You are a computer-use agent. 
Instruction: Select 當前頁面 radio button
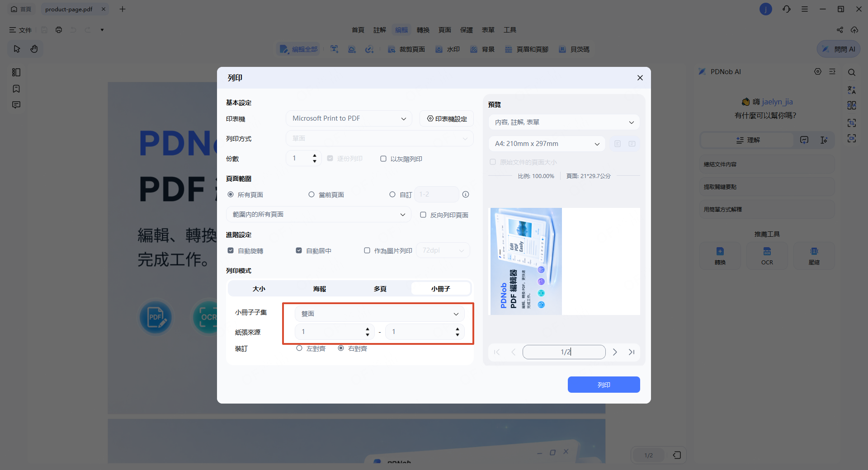coord(311,194)
